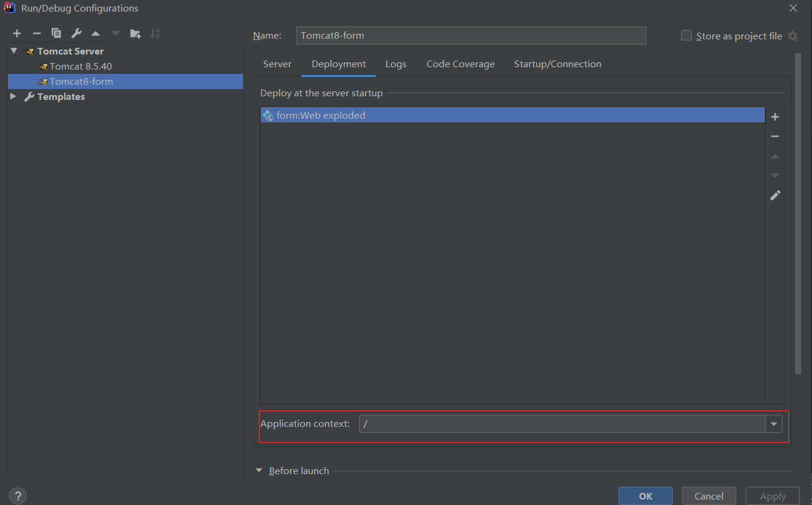812x505 pixels.
Task: Edit artifact with pencil icon
Action: coord(775,195)
